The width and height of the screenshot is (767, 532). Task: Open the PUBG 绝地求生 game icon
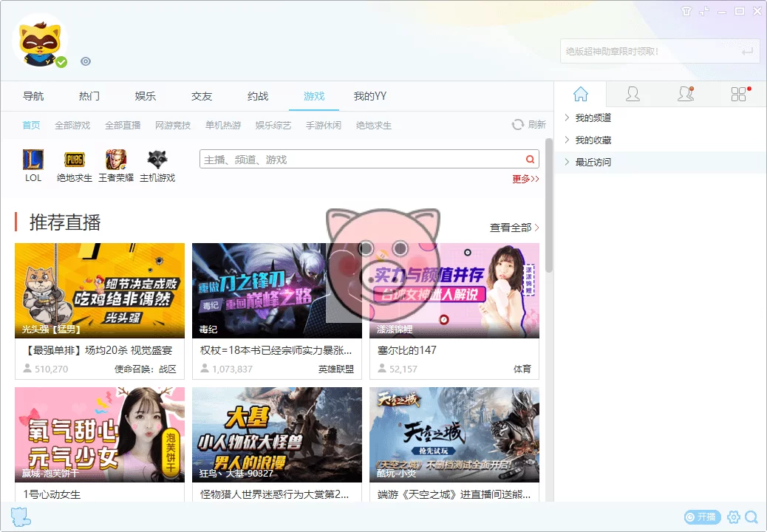(x=75, y=160)
